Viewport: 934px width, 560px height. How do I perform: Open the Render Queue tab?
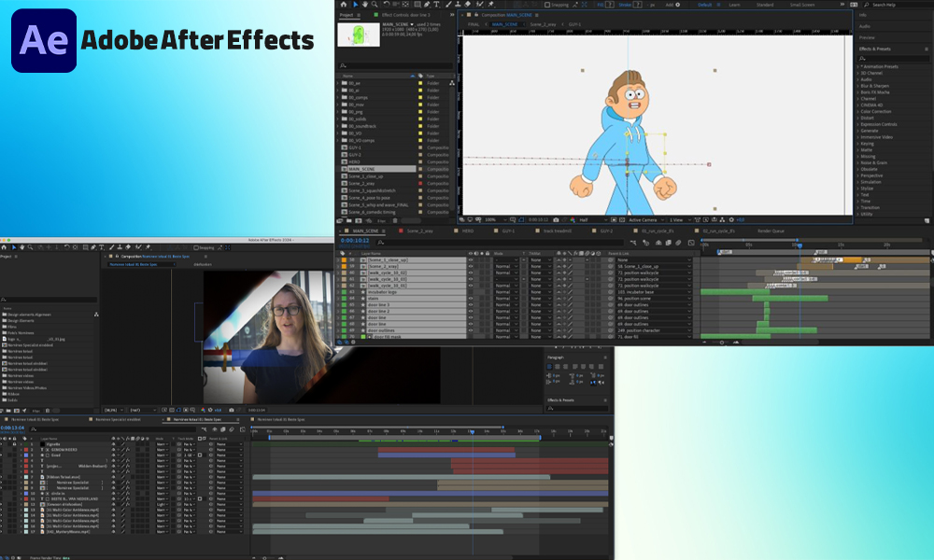coord(771,231)
